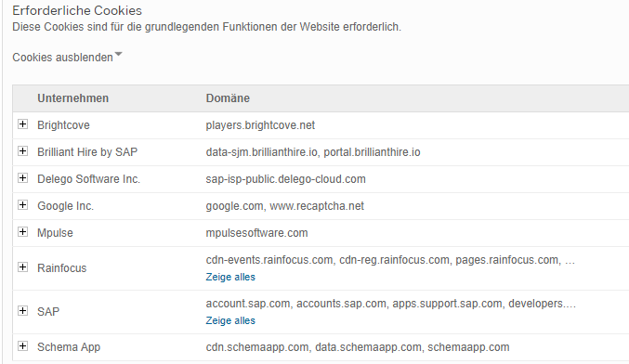The width and height of the screenshot is (629, 364).
Task: Select Rainfocus company name
Action: click(x=61, y=267)
